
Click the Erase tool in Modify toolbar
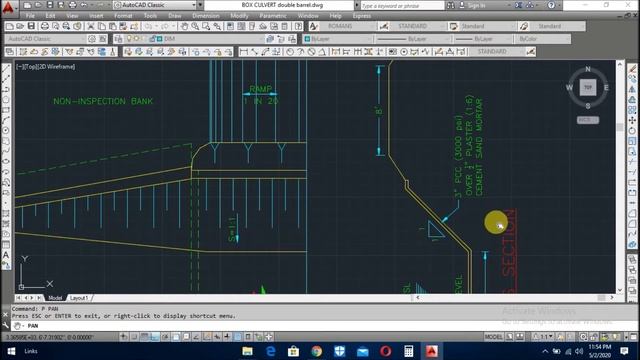632,68
